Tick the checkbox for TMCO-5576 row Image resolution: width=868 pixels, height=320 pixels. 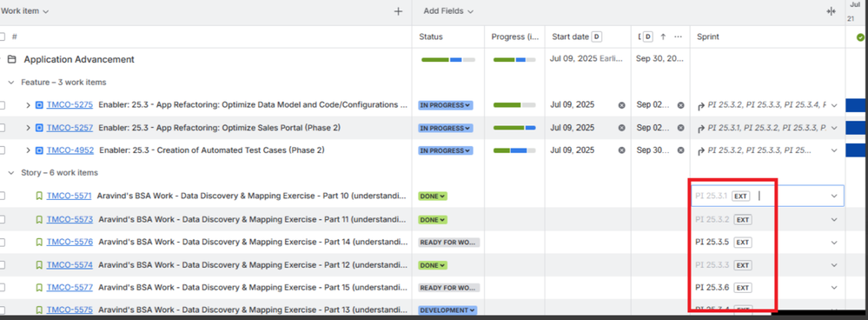[x=3, y=242]
